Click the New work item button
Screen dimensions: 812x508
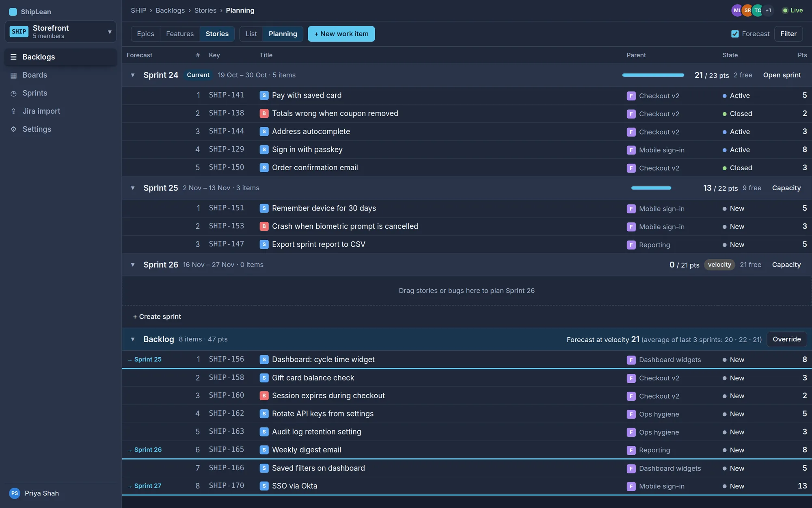pos(341,34)
